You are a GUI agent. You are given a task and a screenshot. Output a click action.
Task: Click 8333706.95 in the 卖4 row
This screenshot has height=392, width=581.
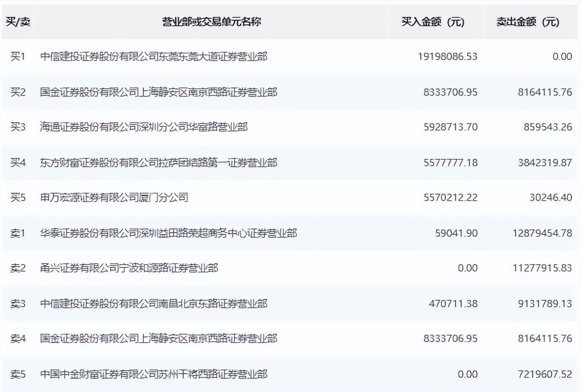tap(450, 338)
